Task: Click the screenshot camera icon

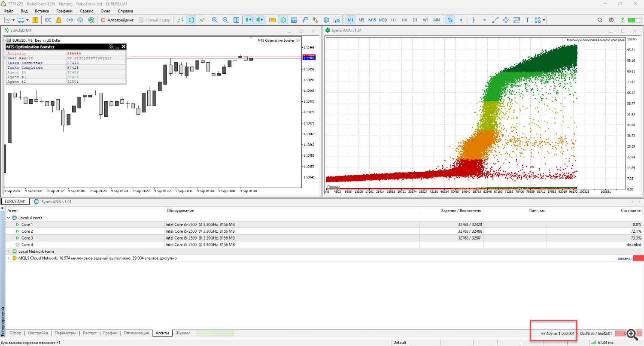Action: tap(337, 20)
